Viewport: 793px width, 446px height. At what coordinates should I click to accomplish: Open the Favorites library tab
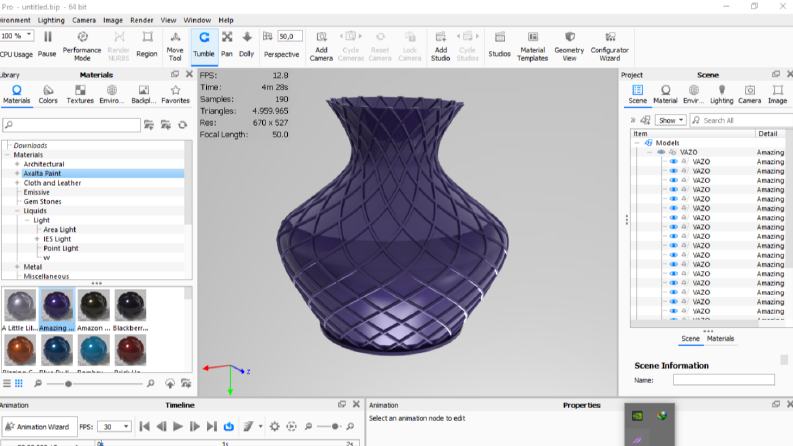[175, 95]
